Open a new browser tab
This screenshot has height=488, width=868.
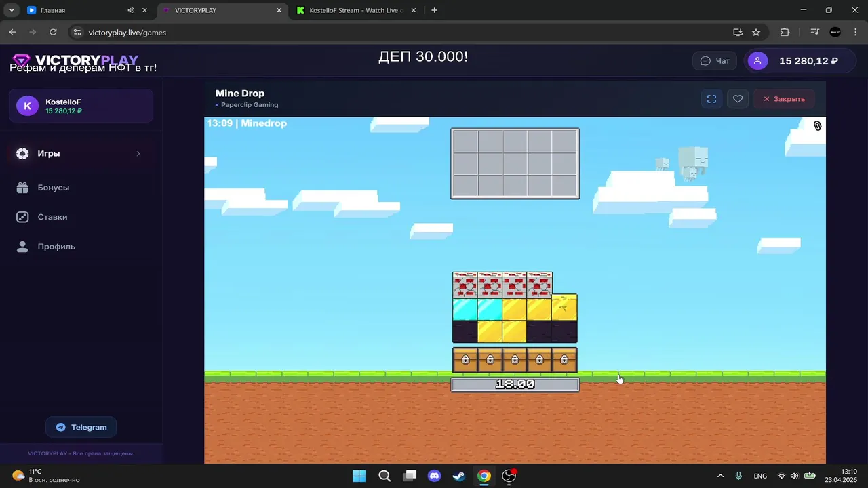[x=434, y=10]
